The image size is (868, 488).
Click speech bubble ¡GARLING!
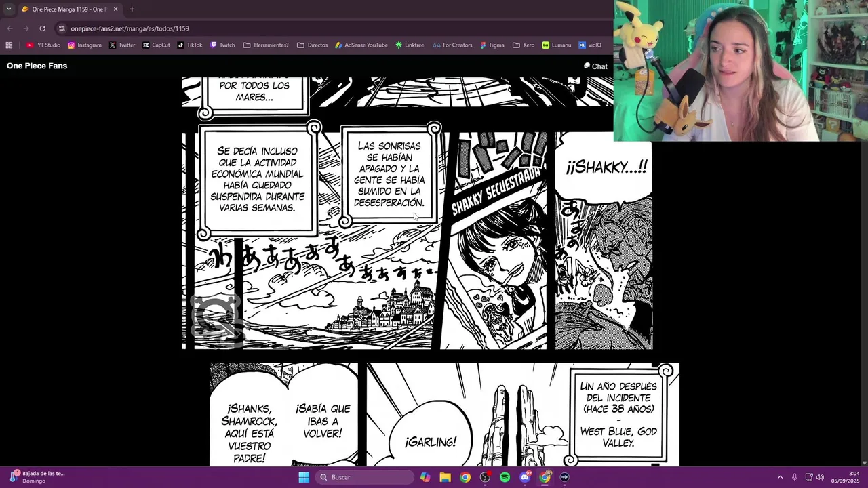(431, 442)
